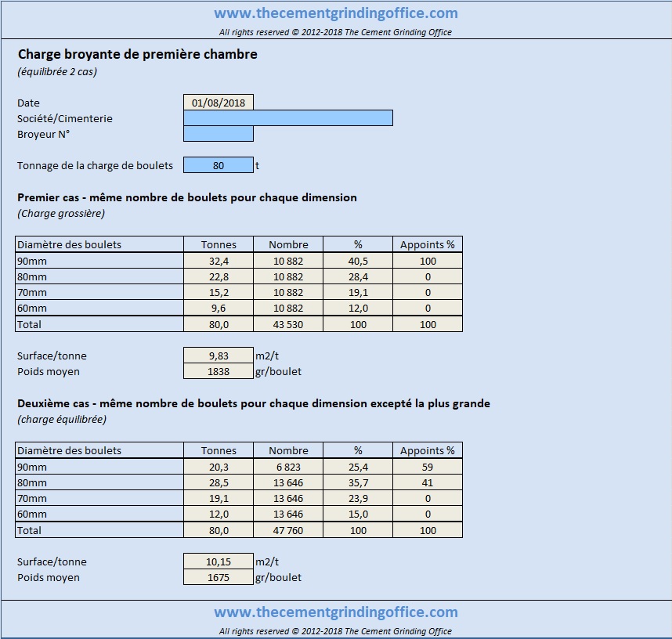Select the first table's Diamètre des boulets header
The image size is (672, 639).
coord(99,244)
